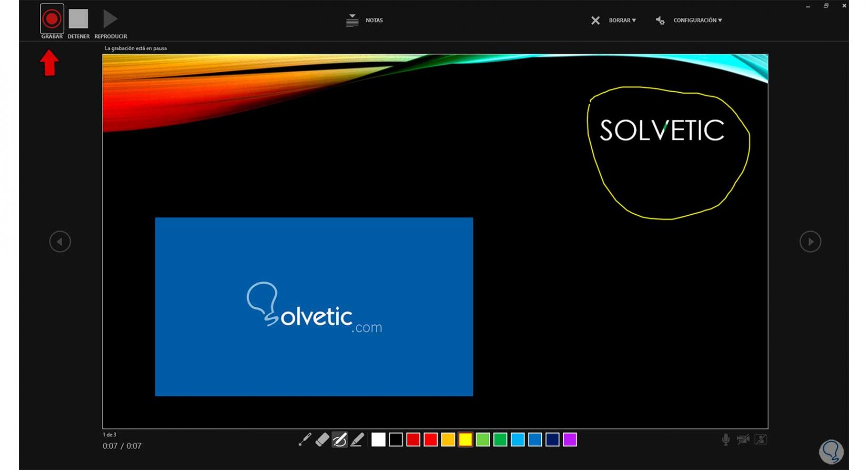
Task: Pick the bright red swatch beside orange
Action: click(x=430, y=439)
